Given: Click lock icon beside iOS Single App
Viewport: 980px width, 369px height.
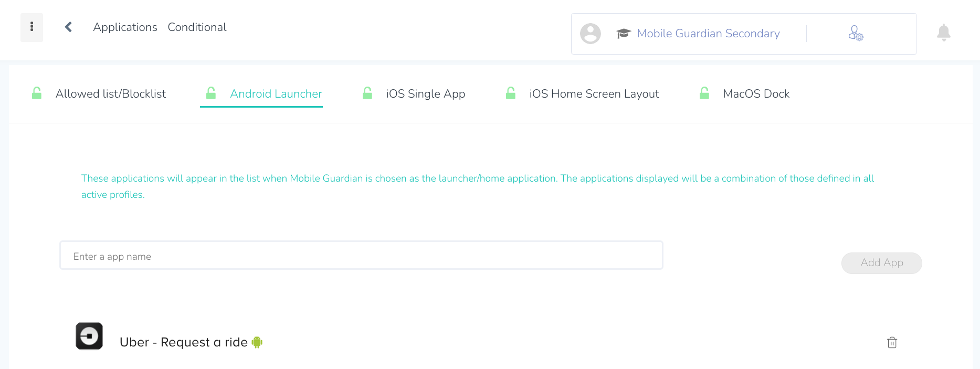Looking at the screenshot, I should 367,93.
